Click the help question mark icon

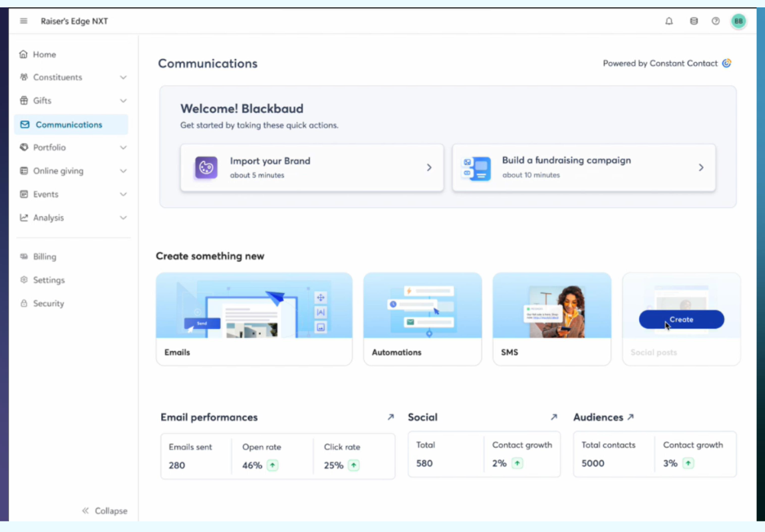coord(716,21)
